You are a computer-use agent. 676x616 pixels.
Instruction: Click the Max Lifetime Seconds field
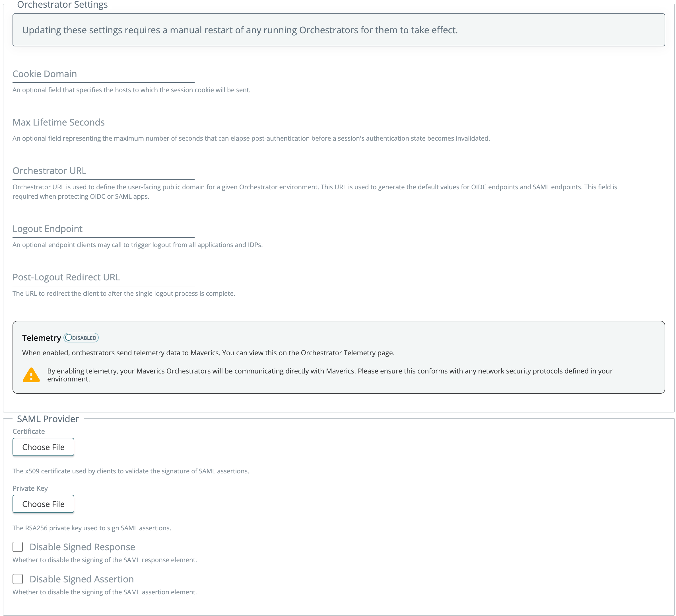click(x=103, y=122)
